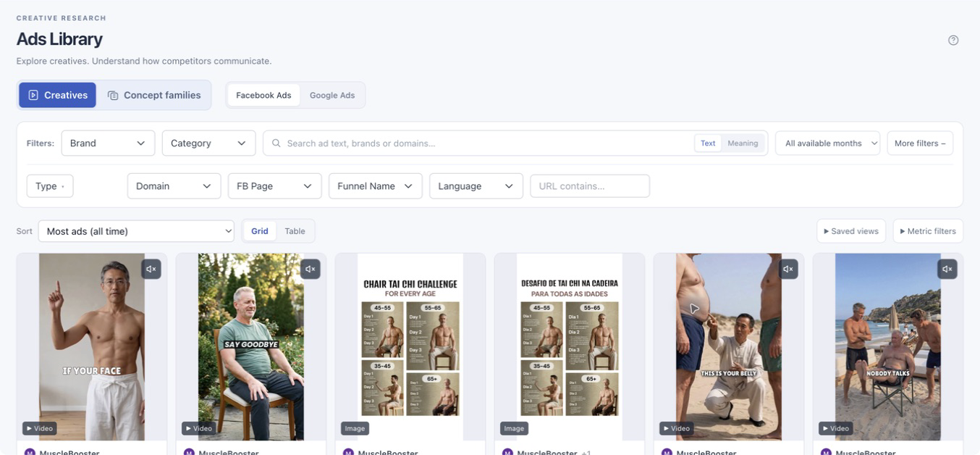Image resolution: width=980 pixels, height=455 pixels.
Task: Switch to the Creatives view
Action: click(x=57, y=95)
